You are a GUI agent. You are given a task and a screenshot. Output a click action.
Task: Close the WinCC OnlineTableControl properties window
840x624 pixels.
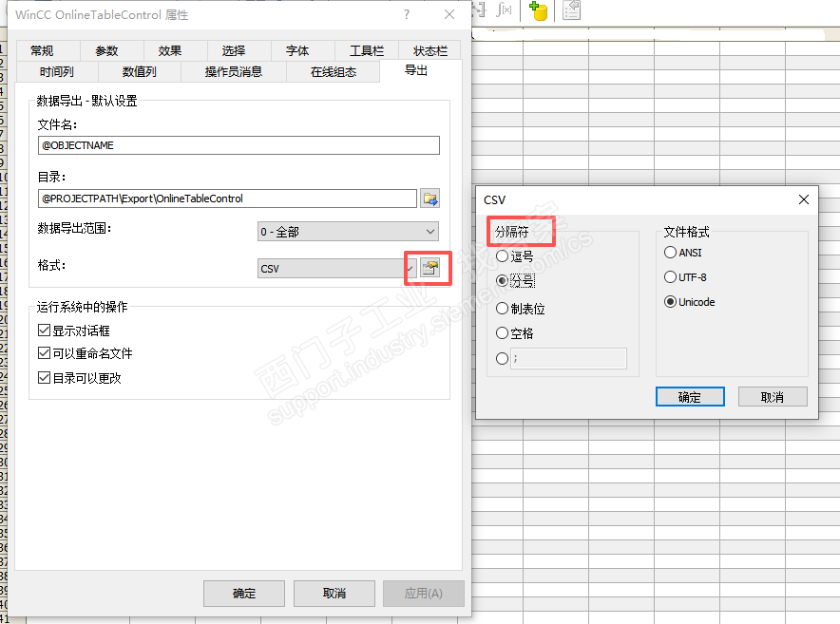click(x=449, y=14)
